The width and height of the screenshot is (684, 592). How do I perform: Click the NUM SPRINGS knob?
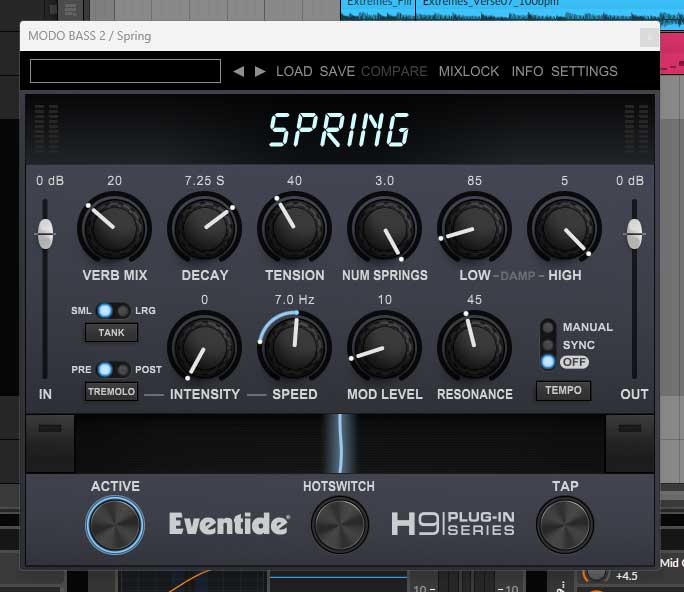tap(384, 228)
